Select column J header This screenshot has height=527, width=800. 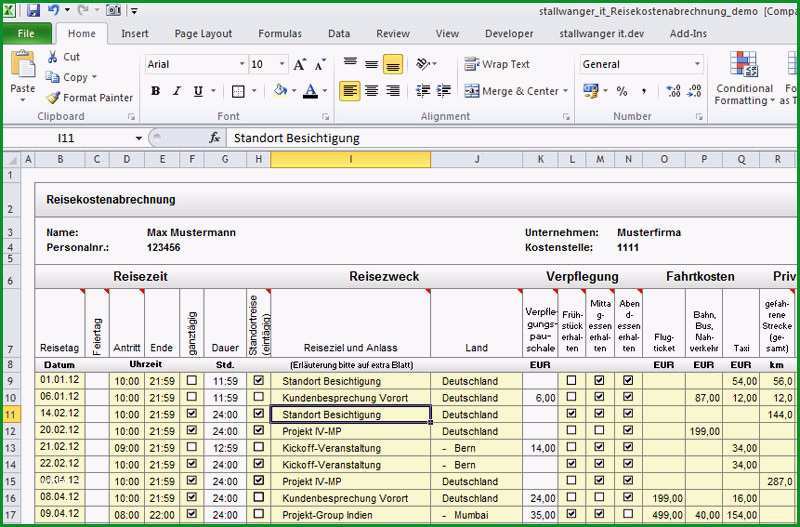pos(477,159)
